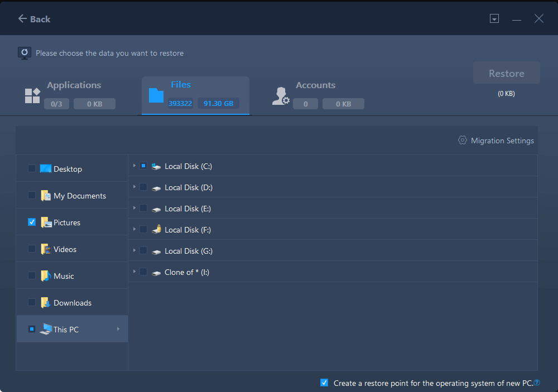Toggle the Local Disk (C:) checkbox
This screenshot has height=392, width=558.
coord(143,166)
